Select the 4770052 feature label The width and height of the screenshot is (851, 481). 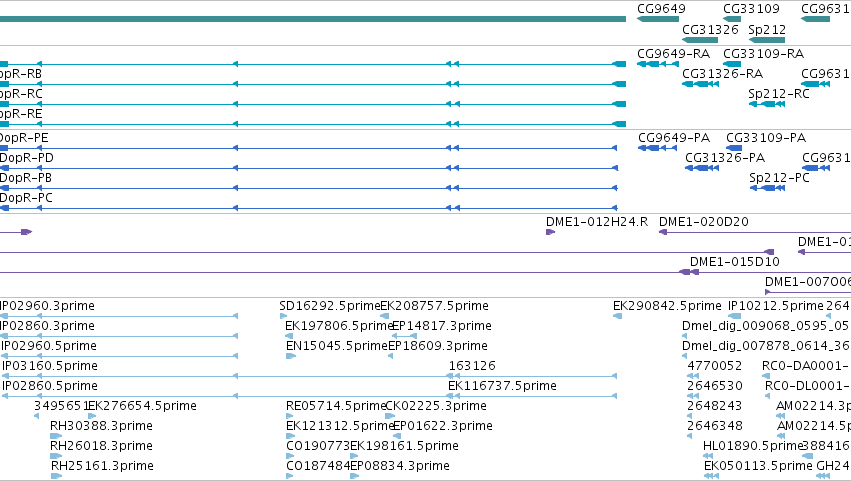tap(715, 366)
